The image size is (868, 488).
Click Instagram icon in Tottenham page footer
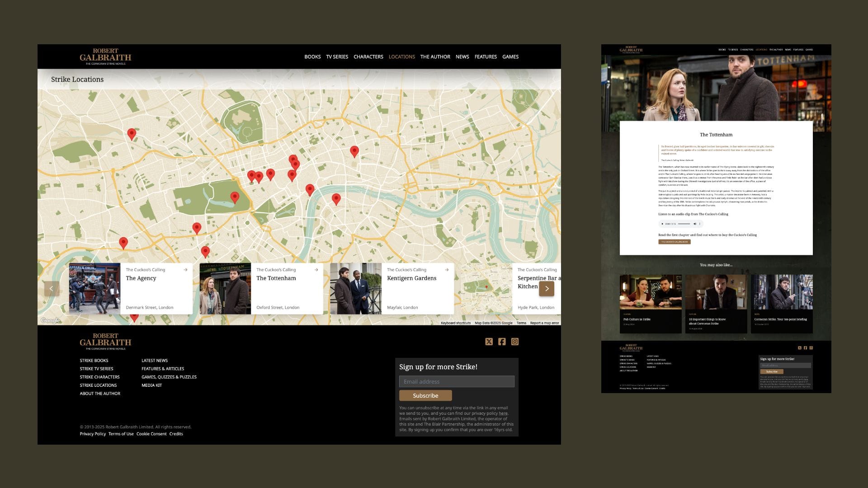pos(811,348)
